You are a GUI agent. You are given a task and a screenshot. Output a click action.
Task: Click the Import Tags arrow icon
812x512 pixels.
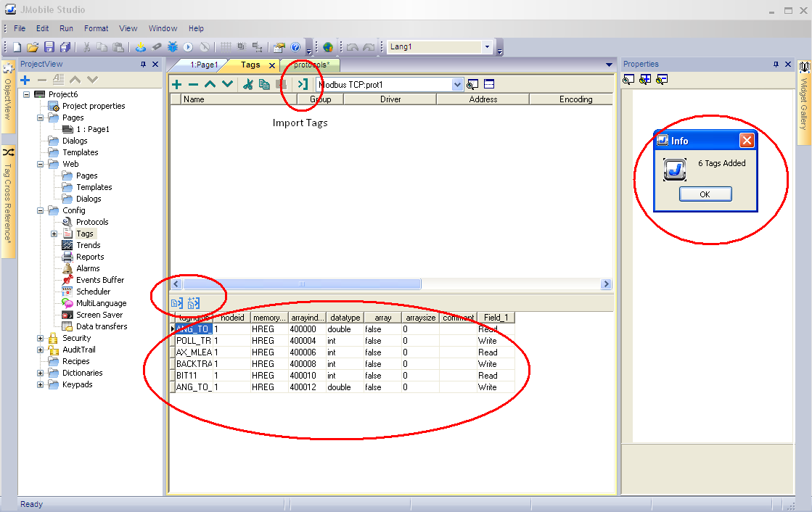tap(303, 85)
